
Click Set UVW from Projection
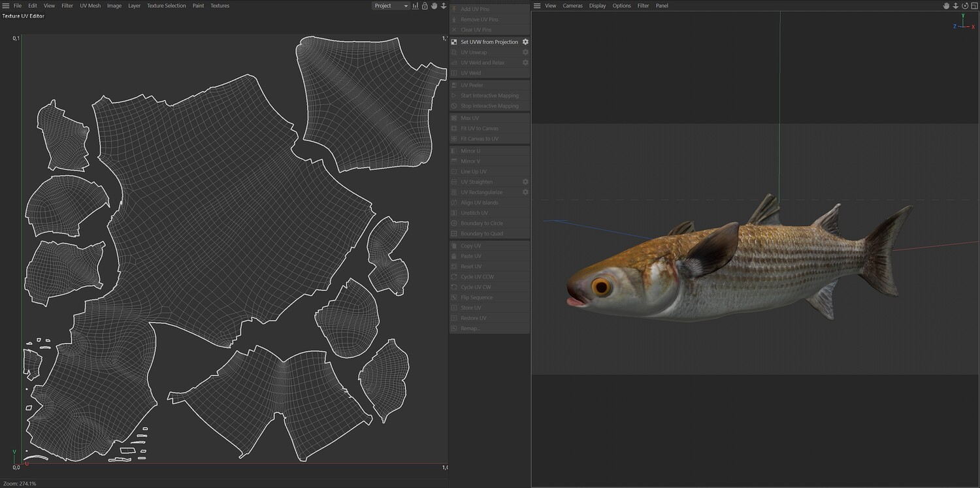tap(489, 42)
